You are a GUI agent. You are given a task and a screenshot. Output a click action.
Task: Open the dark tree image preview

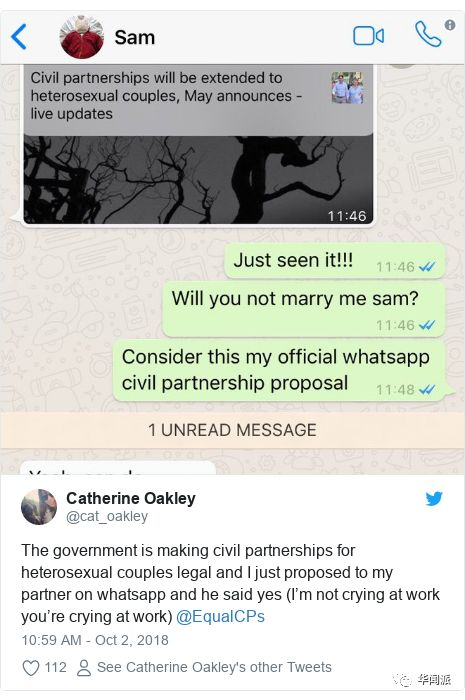coord(198,180)
